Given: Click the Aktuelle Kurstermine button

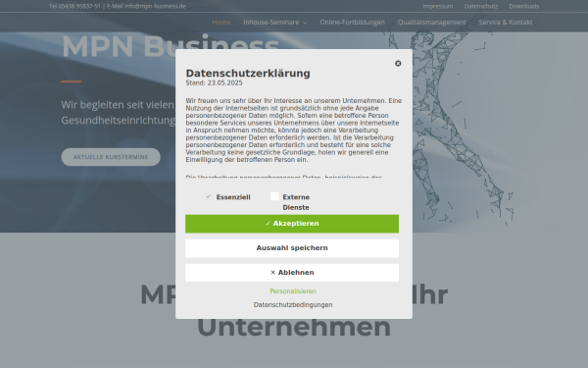Looking at the screenshot, I should [111, 157].
